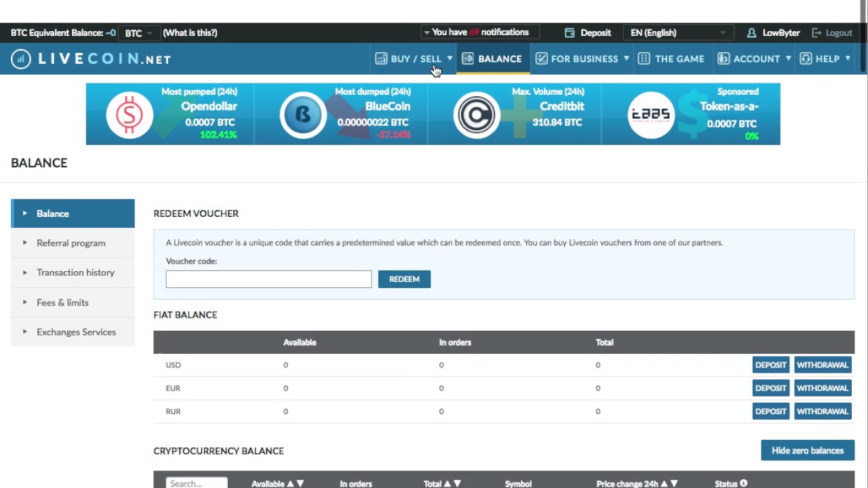Click The Game grid icon
868x488 pixels.
click(644, 58)
